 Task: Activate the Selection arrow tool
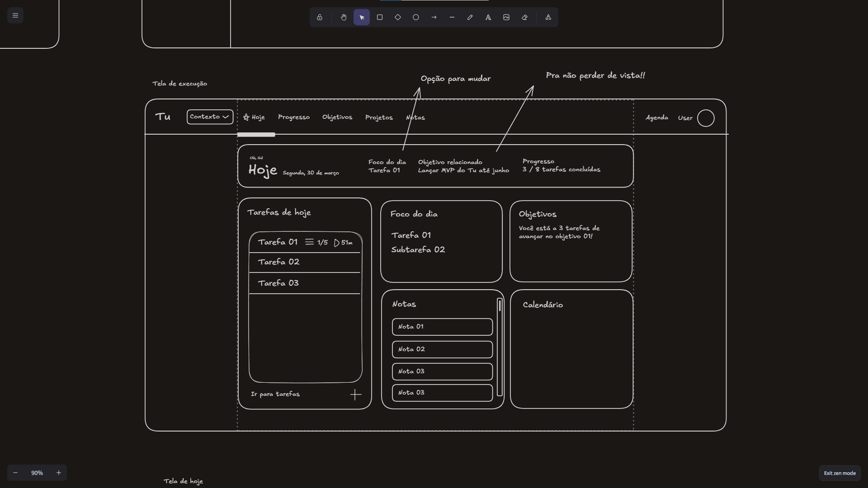362,17
